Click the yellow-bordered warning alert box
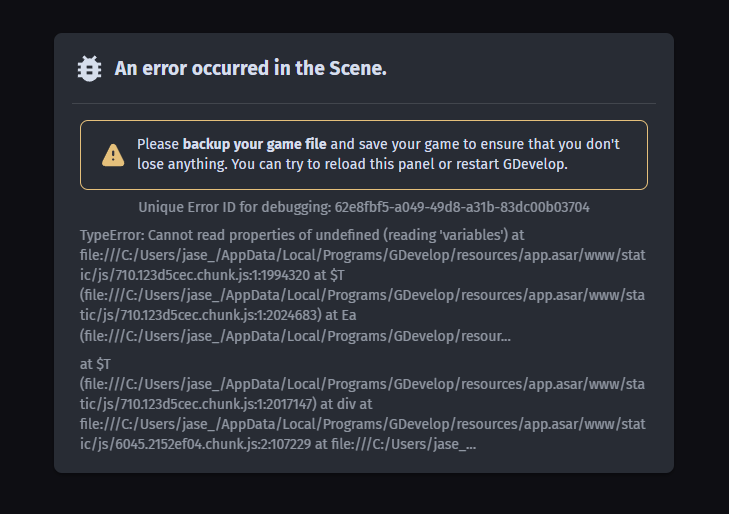This screenshot has height=514, width=729. tap(364, 155)
